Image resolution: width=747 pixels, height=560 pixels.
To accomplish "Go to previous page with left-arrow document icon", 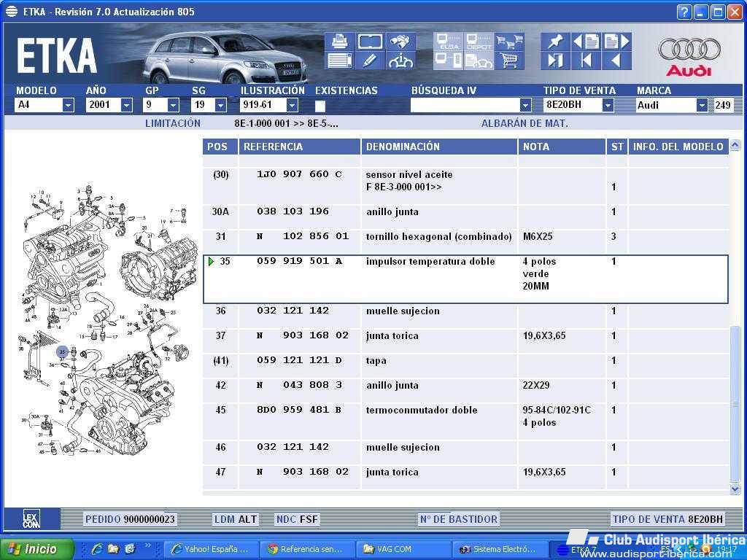I will [x=586, y=42].
